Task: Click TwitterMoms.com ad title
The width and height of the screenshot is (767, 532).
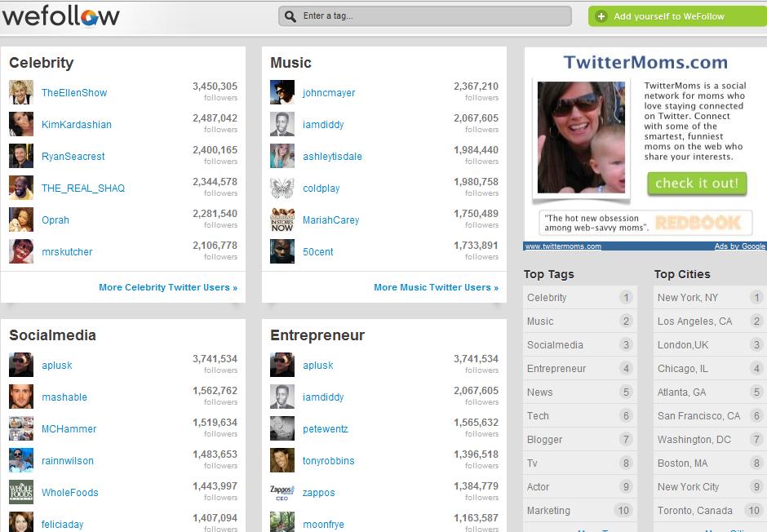Action: tap(645, 62)
